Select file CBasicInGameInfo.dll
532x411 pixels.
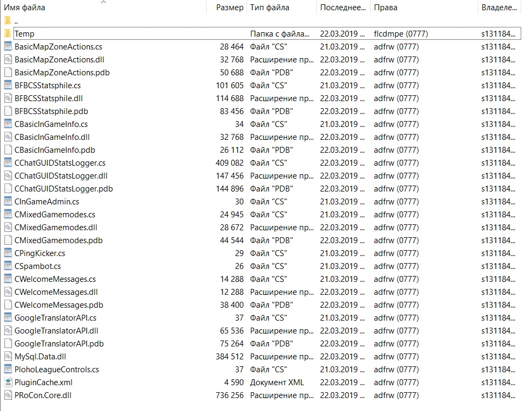[x=52, y=137]
